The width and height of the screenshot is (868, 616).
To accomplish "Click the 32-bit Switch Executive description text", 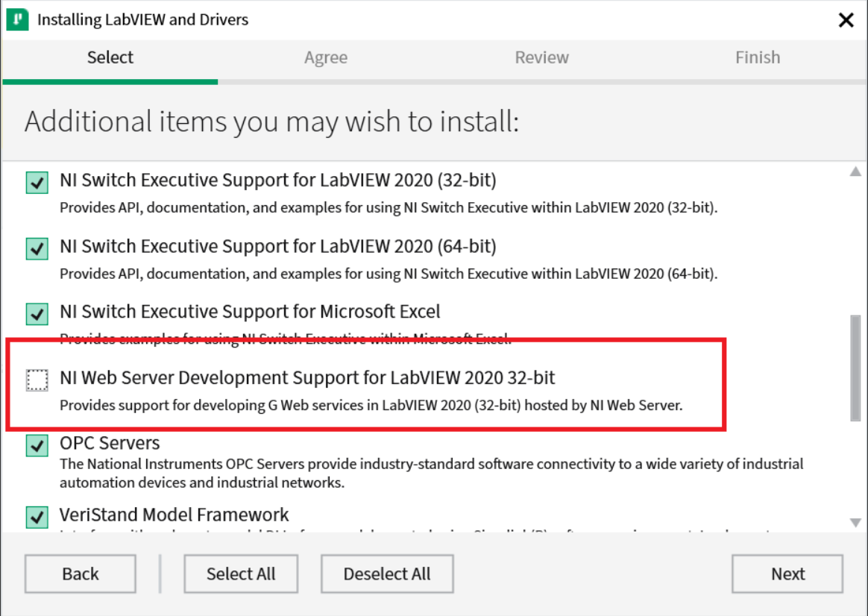I will pos(389,208).
